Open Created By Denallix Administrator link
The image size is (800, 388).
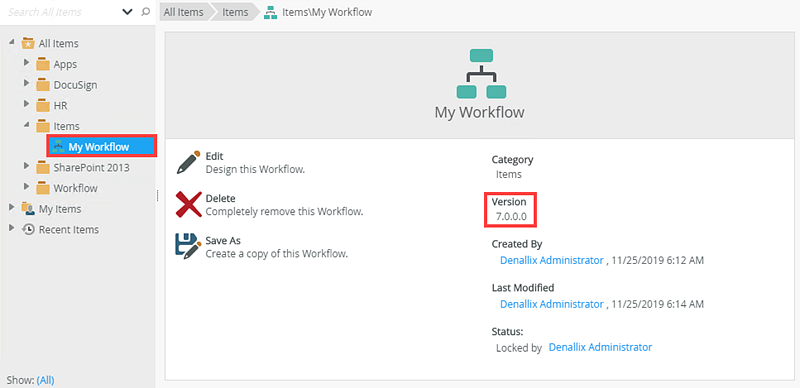click(552, 260)
